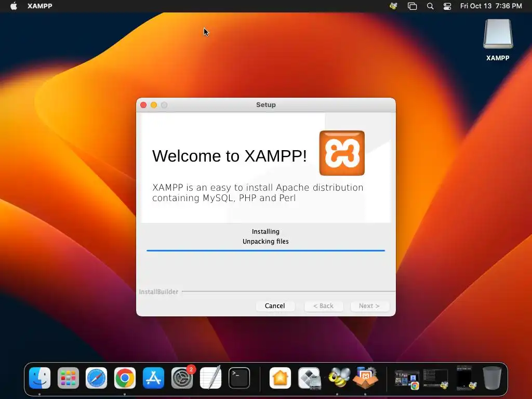The image size is (532, 399).
Task: Open Launchpad in the dock
Action: pos(68,378)
